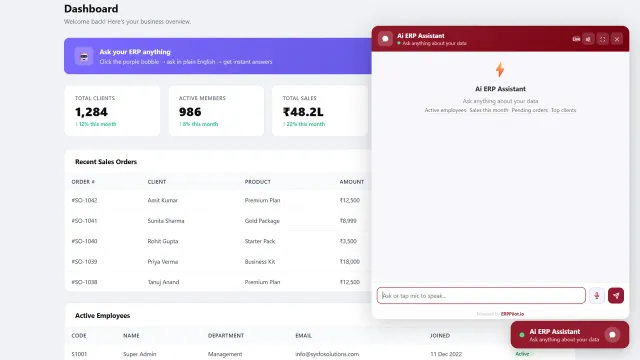
Task: Click employee Super Admin name
Action: coord(139,354)
